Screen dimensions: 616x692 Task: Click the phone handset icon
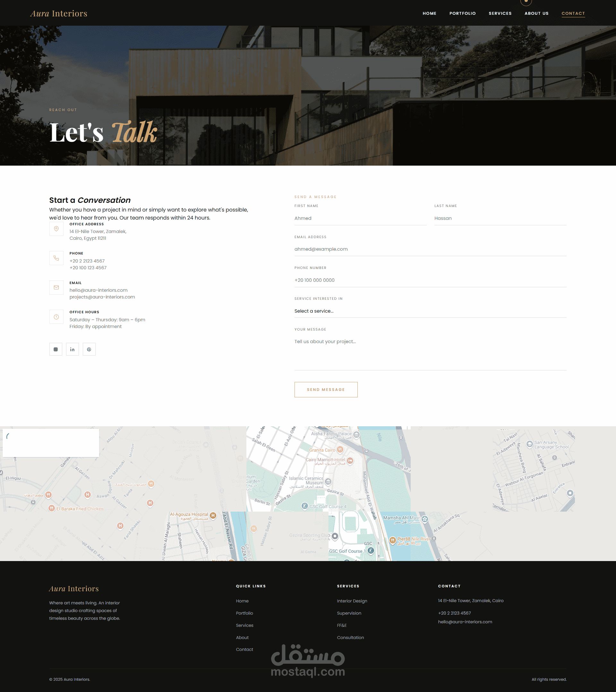click(x=56, y=258)
